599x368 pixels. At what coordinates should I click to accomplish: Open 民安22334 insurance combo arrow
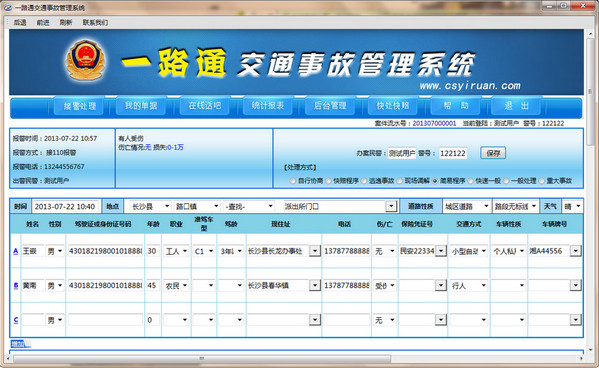[441, 251]
